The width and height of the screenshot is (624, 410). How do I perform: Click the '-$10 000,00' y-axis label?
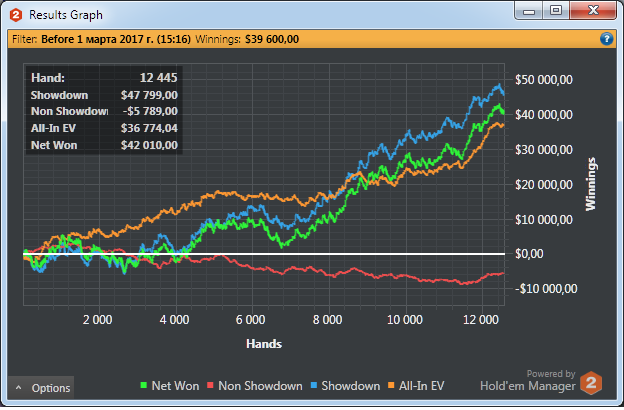(546, 289)
